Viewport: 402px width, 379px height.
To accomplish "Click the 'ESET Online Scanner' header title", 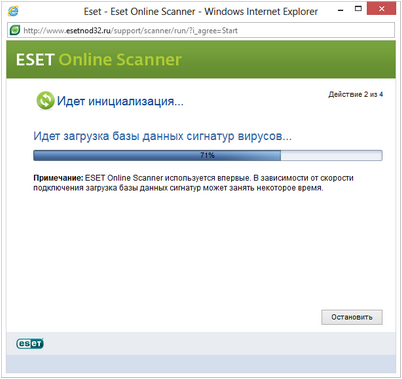I will point(99,60).
